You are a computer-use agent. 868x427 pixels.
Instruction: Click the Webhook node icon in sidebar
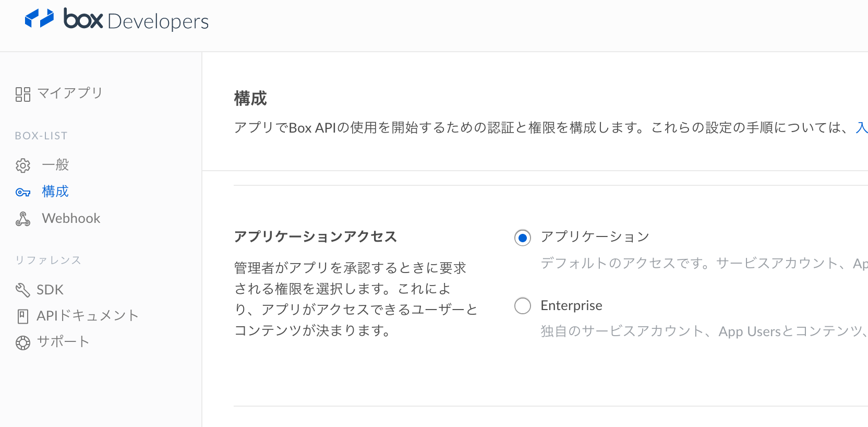pyautogui.click(x=23, y=219)
